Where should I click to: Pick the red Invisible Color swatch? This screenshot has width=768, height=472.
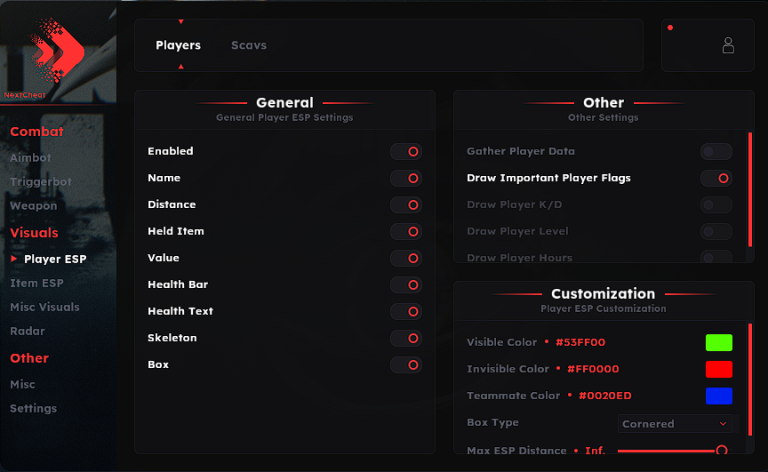(x=718, y=369)
